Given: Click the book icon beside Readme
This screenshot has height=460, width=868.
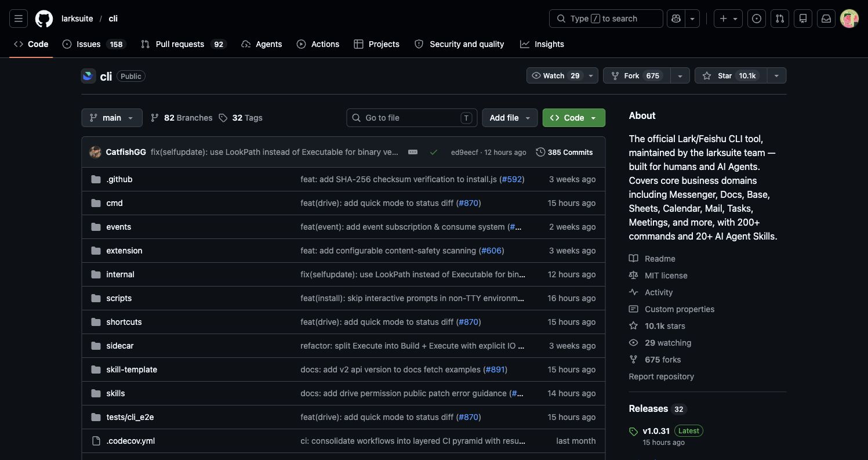Looking at the screenshot, I should pos(634,259).
